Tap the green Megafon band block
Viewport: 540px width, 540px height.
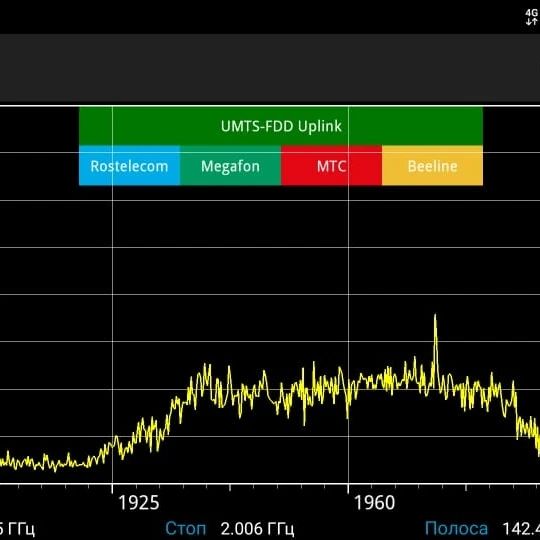click(x=230, y=166)
